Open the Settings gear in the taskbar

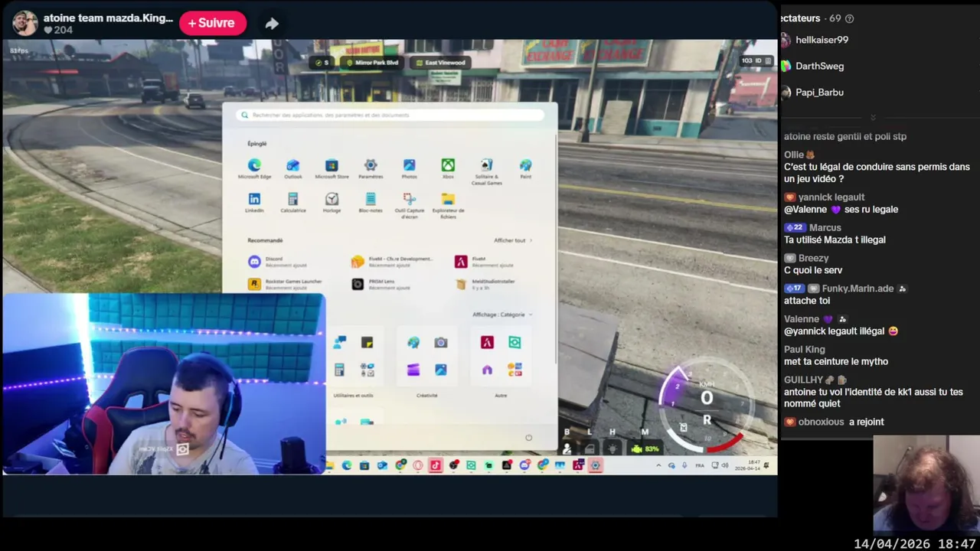pos(596,465)
